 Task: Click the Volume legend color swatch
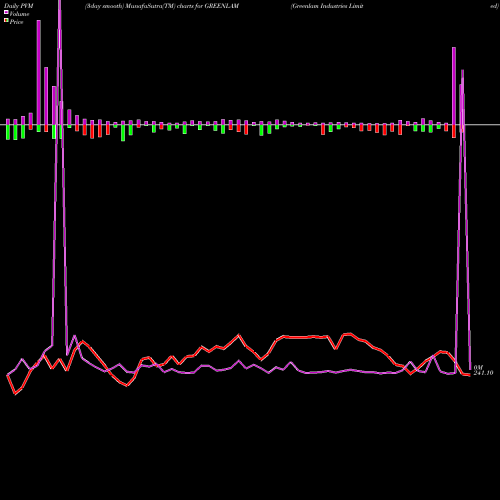[6, 12]
